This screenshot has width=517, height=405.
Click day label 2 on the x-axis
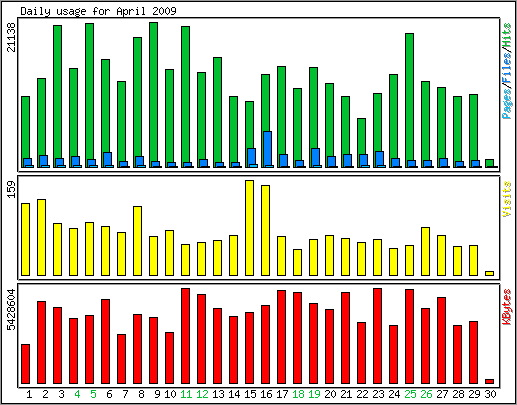[x=45, y=394]
